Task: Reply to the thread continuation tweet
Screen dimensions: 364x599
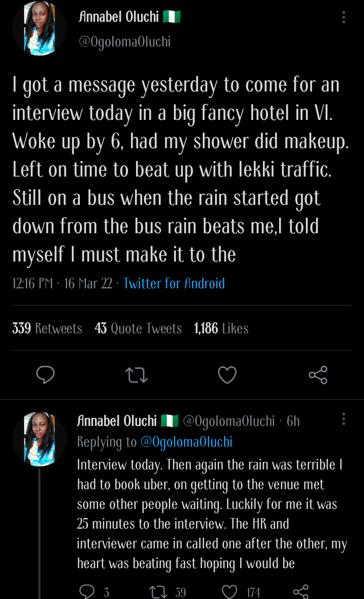Action: point(88,591)
